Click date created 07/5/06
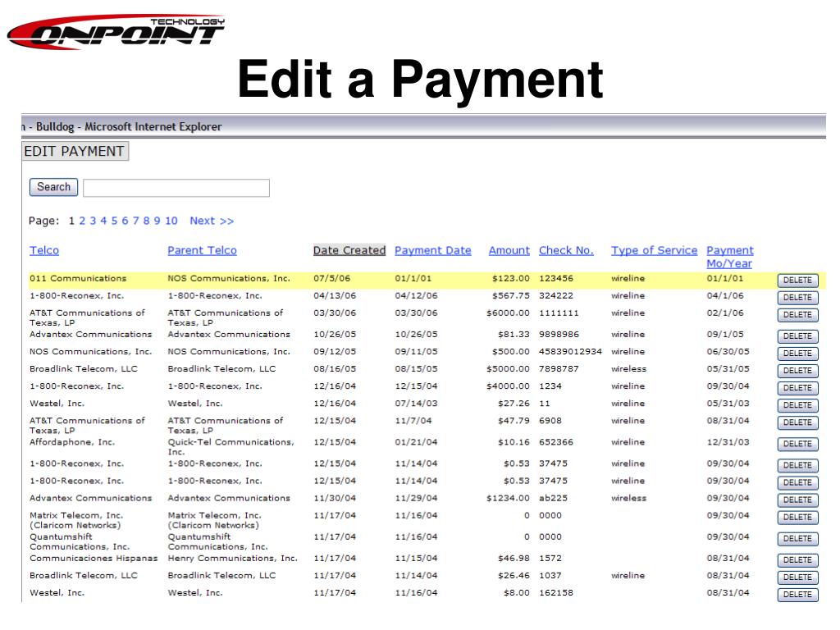 (332, 278)
